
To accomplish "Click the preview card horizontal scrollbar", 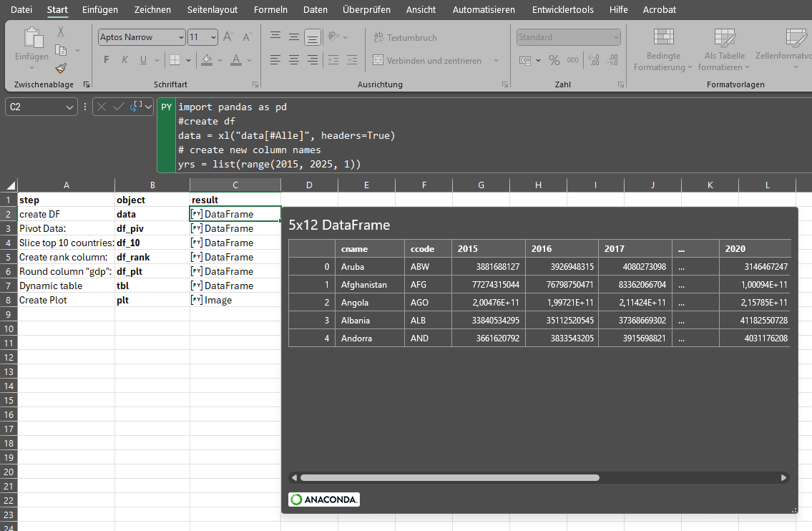I will (449, 477).
